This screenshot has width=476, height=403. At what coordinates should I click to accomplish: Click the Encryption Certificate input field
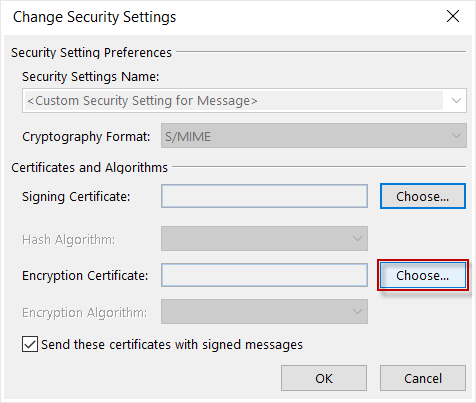coord(264,275)
